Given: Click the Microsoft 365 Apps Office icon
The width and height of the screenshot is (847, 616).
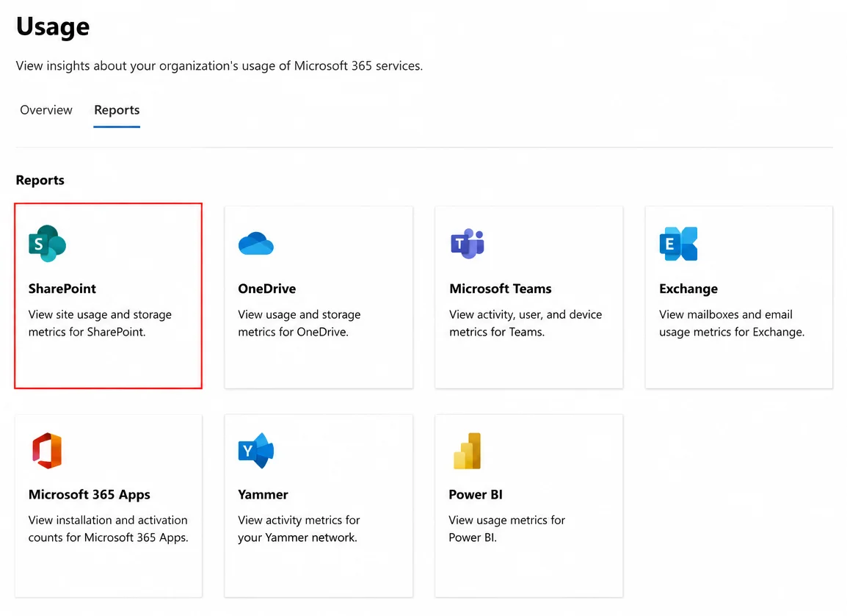Looking at the screenshot, I should [47, 450].
